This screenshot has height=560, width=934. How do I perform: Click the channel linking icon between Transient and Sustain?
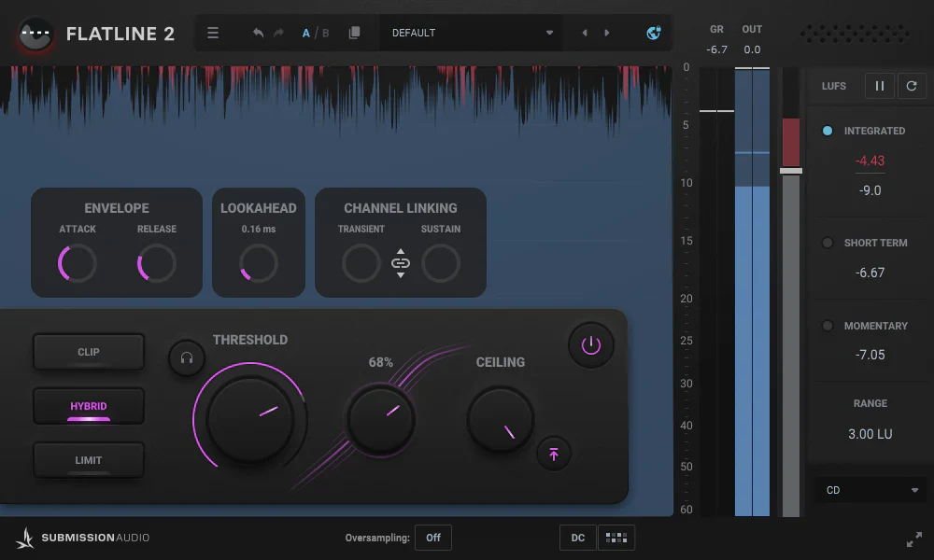pyautogui.click(x=401, y=263)
